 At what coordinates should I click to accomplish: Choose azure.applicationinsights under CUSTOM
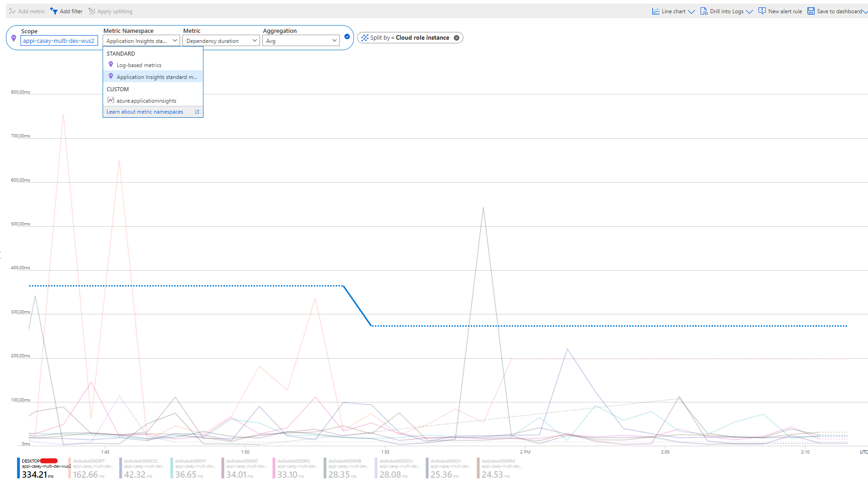click(x=146, y=100)
